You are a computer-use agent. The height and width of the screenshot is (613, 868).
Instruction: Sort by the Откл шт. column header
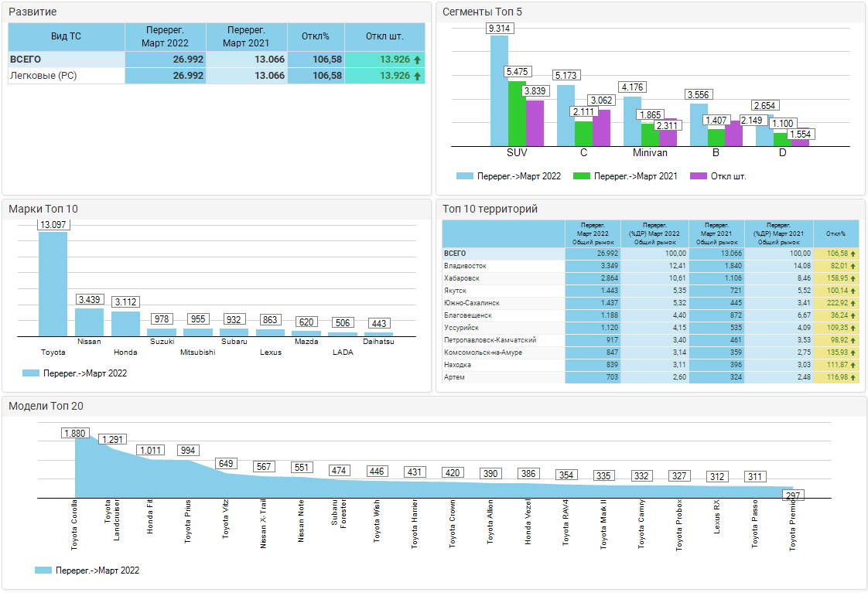click(384, 36)
